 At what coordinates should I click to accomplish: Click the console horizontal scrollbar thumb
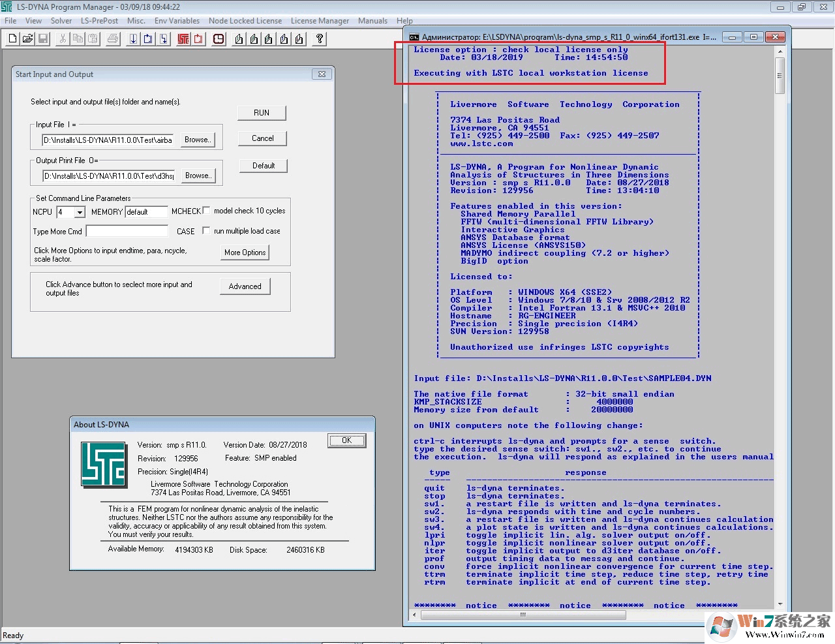523,615
